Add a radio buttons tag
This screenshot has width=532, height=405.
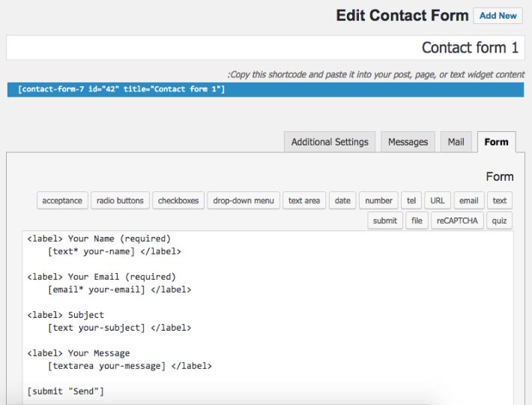point(120,201)
